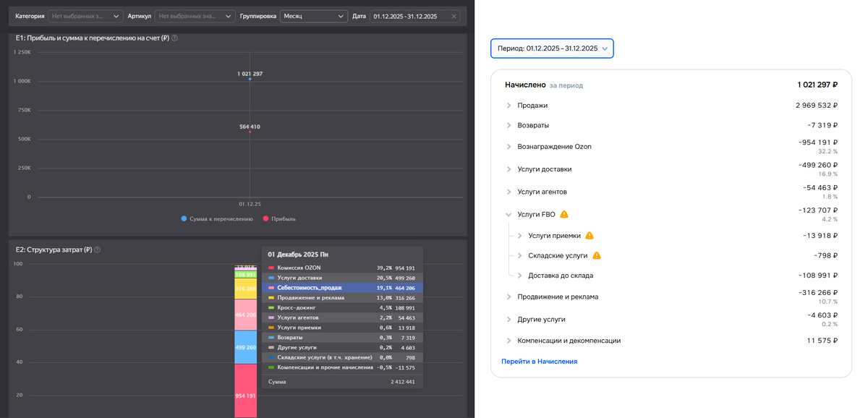Collapse the Услуги FBO section
This screenshot has height=418, width=868.
pyautogui.click(x=509, y=215)
